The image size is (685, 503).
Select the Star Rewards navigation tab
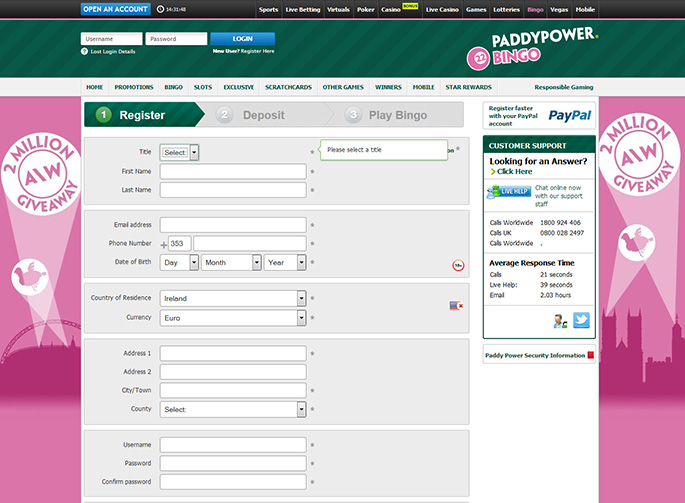[468, 87]
